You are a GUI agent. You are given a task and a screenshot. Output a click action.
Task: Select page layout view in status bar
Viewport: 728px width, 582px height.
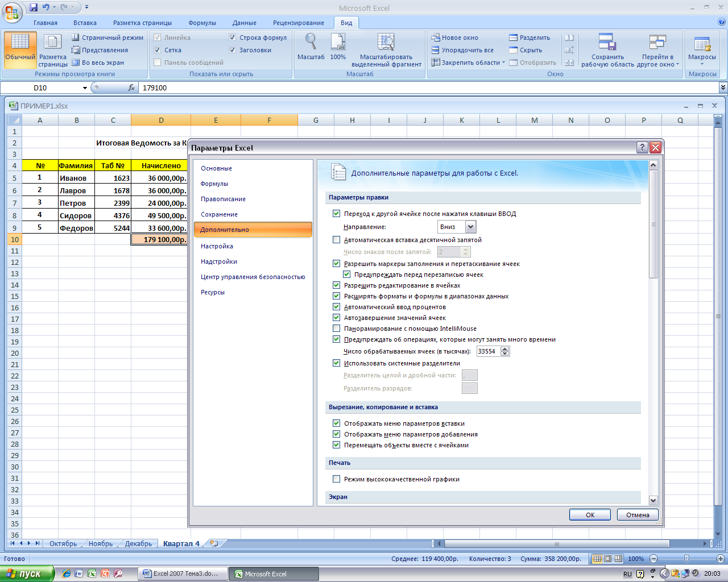tap(607, 559)
